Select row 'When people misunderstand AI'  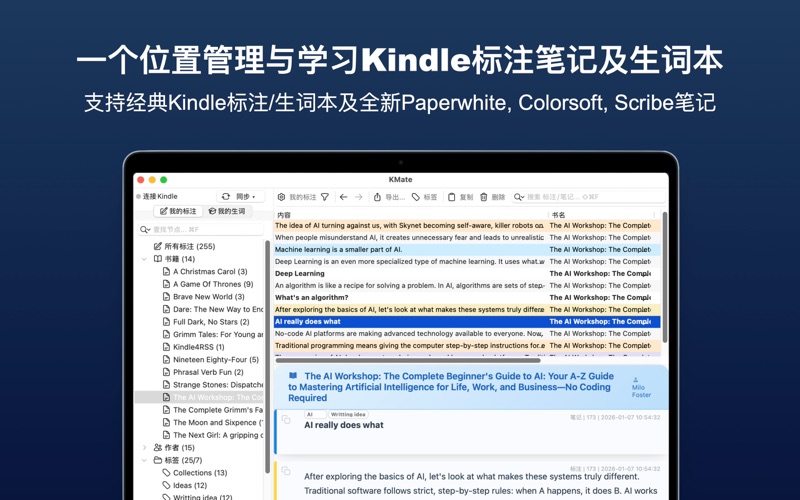click(467, 237)
